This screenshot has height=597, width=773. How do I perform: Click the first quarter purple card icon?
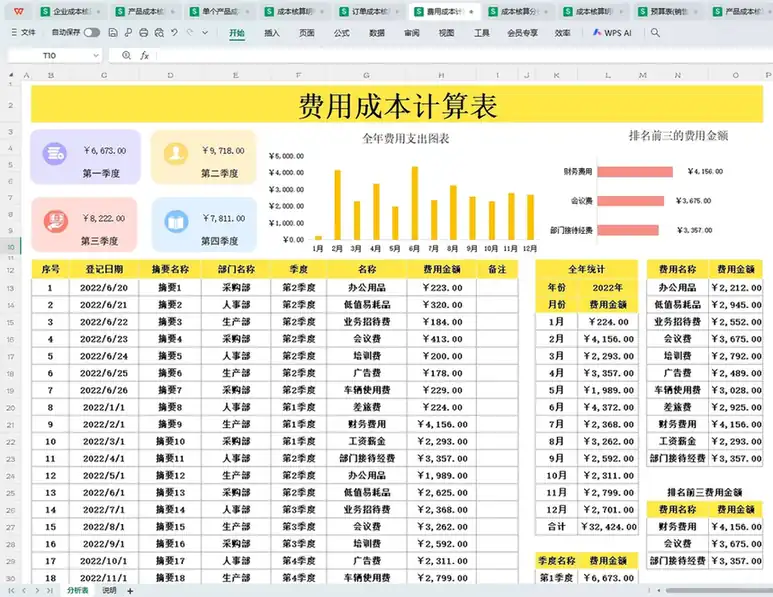pos(54,154)
